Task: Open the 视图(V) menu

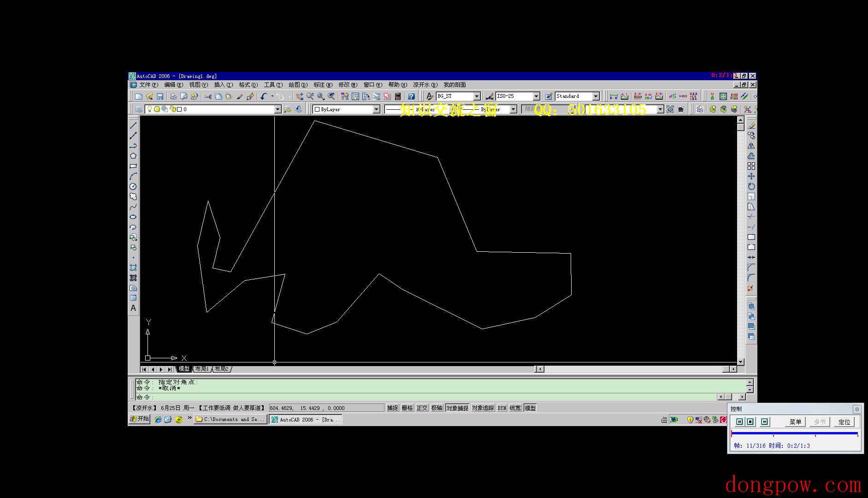Action: coord(198,85)
